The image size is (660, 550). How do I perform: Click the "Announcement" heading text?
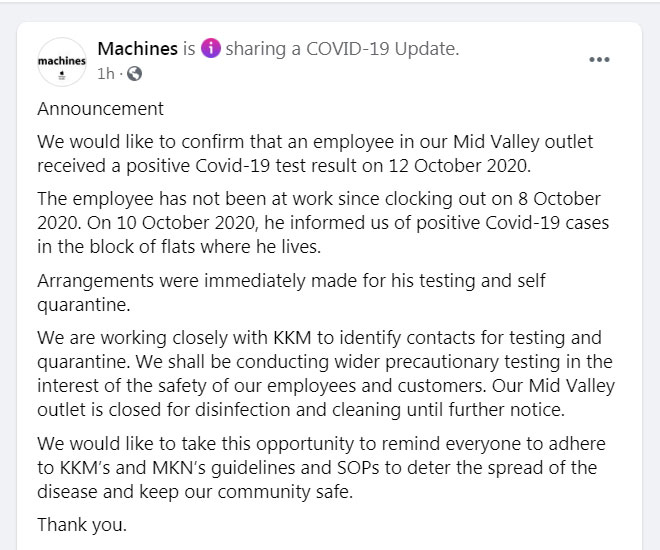pyautogui.click(x=100, y=109)
